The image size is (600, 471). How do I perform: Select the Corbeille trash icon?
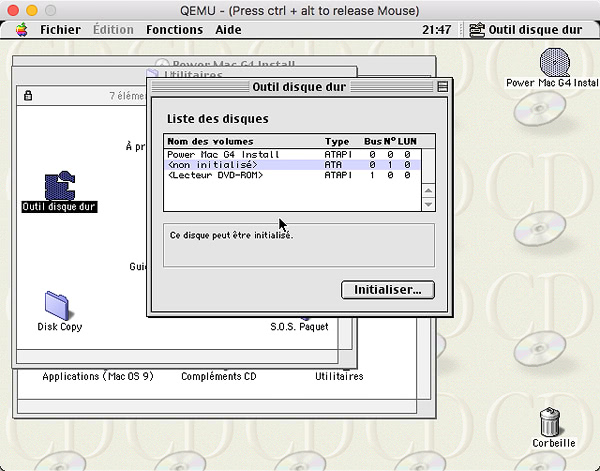(x=550, y=422)
